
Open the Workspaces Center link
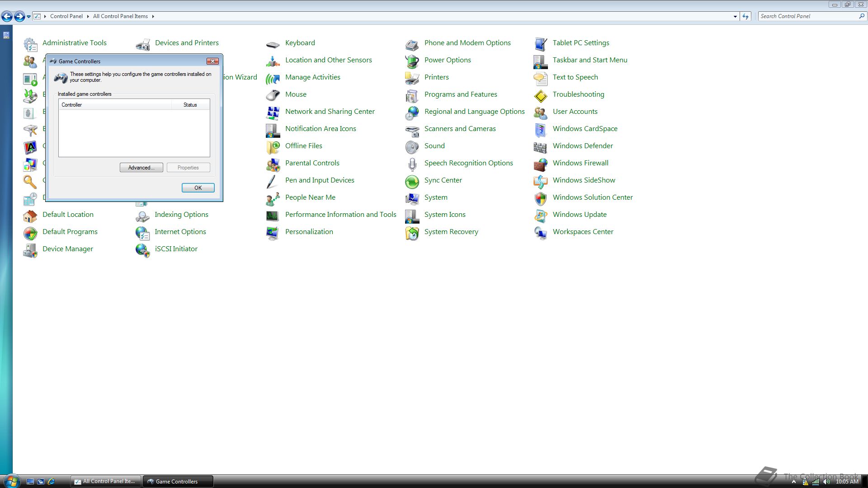click(x=583, y=231)
